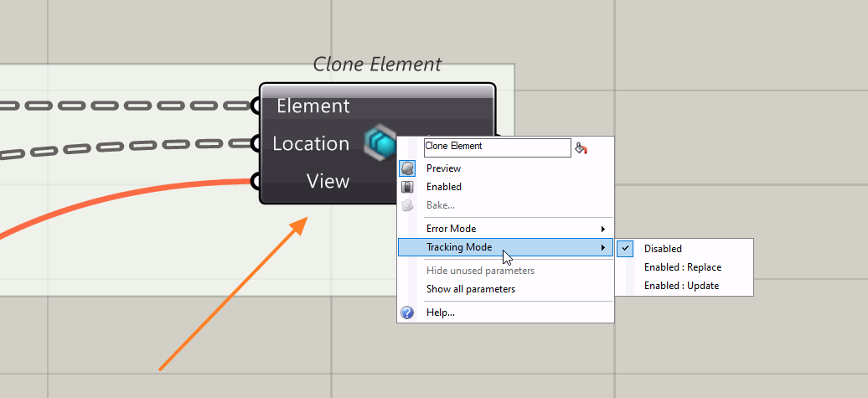This screenshot has height=398, width=868.
Task: Click the paint bucket icon beside name field
Action: (581, 147)
